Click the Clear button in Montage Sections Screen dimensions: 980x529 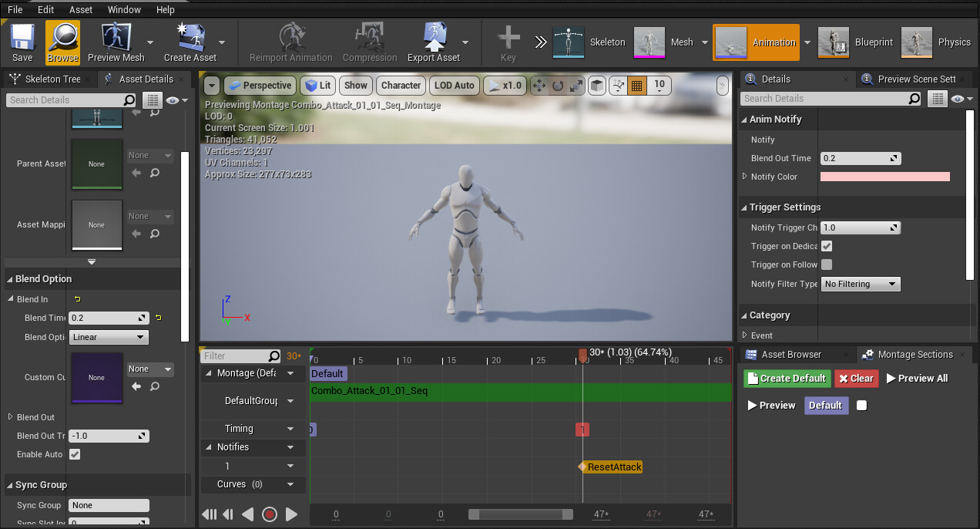point(855,379)
